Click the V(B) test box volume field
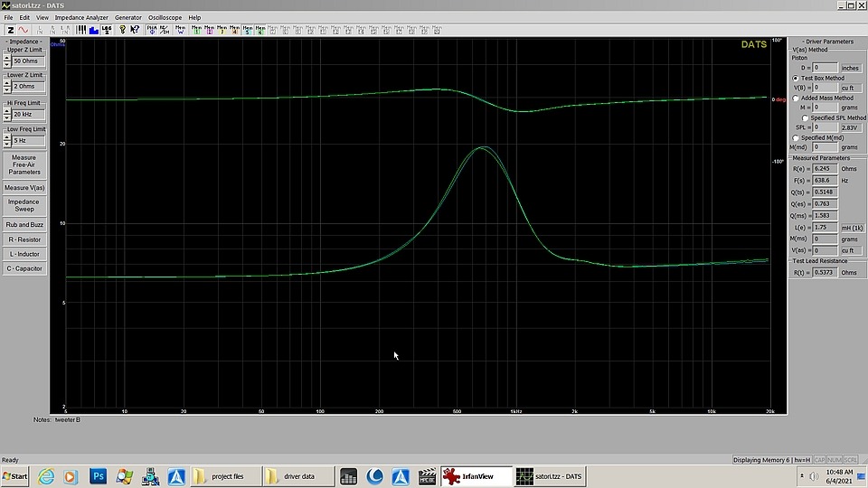Viewport: 868px width, 488px height. click(x=825, y=88)
